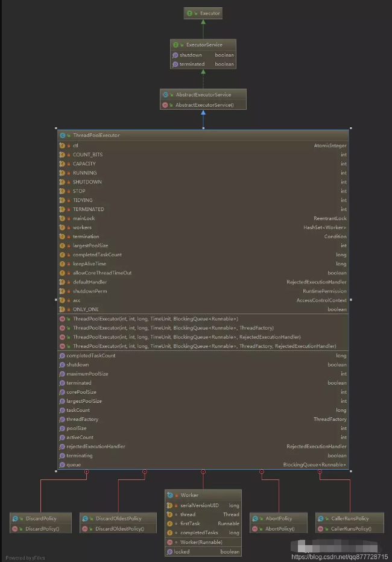
Task: Click the field icon beside keepAliveTime
Action: (x=62, y=264)
